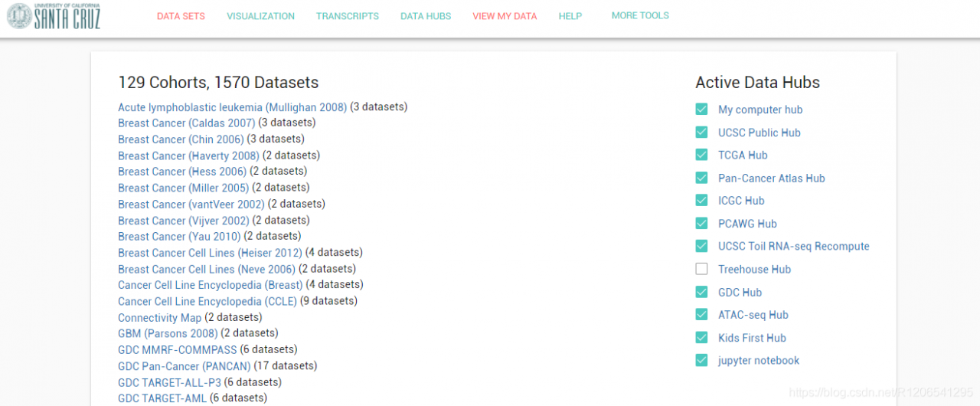The image size is (980, 406).
Task: Visit the ATAC-seq Hub link
Action: point(753,315)
